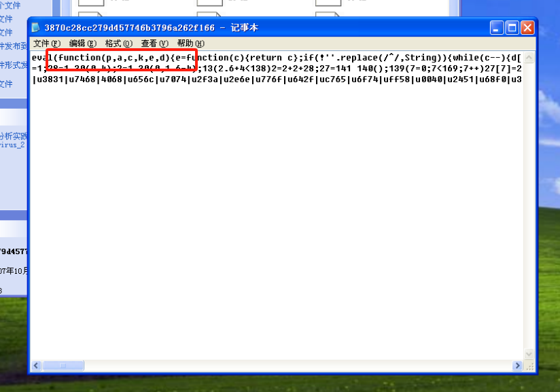Click the window resize grip corner
This screenshot has width=560, height=392.
pos(529,366)
